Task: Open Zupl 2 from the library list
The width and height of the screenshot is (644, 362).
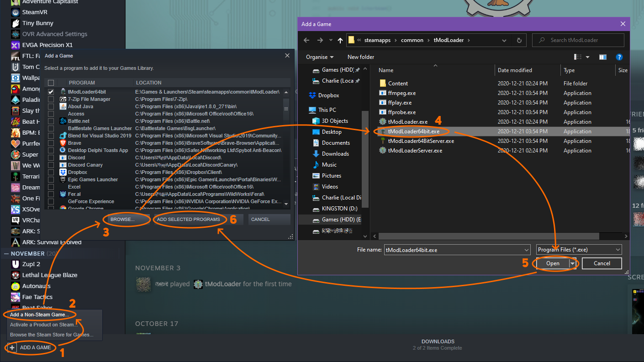Action: [x=31, y=264]
